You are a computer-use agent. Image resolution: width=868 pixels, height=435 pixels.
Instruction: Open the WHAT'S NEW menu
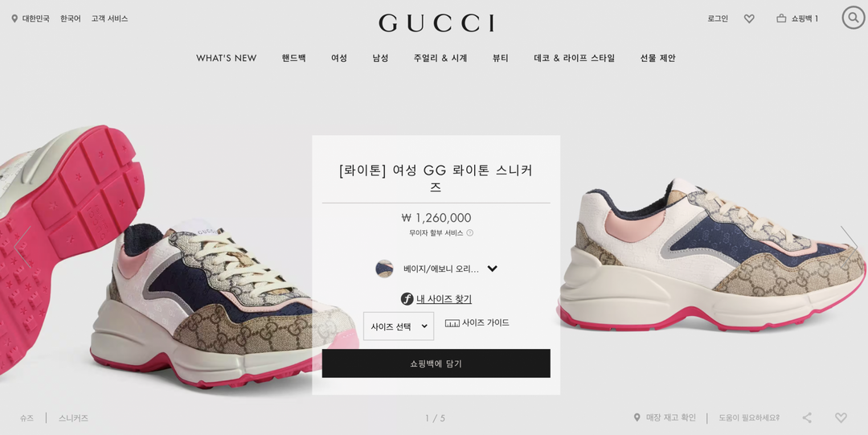227,58
